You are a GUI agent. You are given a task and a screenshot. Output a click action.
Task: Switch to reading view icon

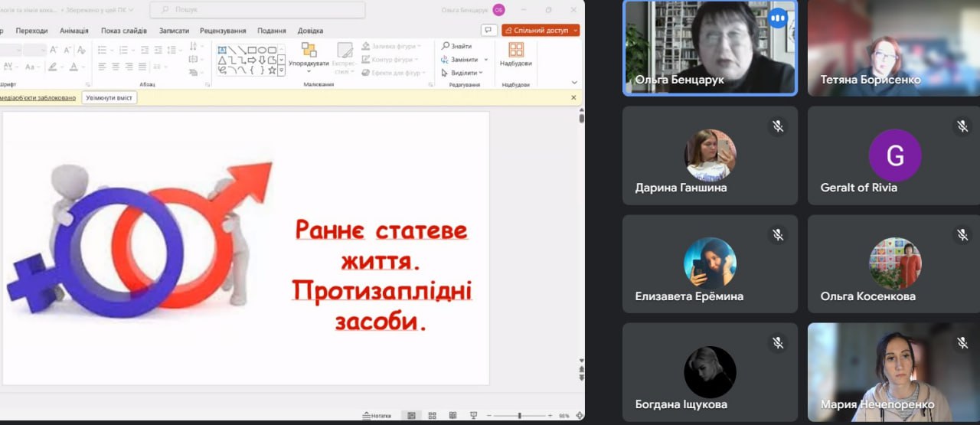(x=452, y=416)
